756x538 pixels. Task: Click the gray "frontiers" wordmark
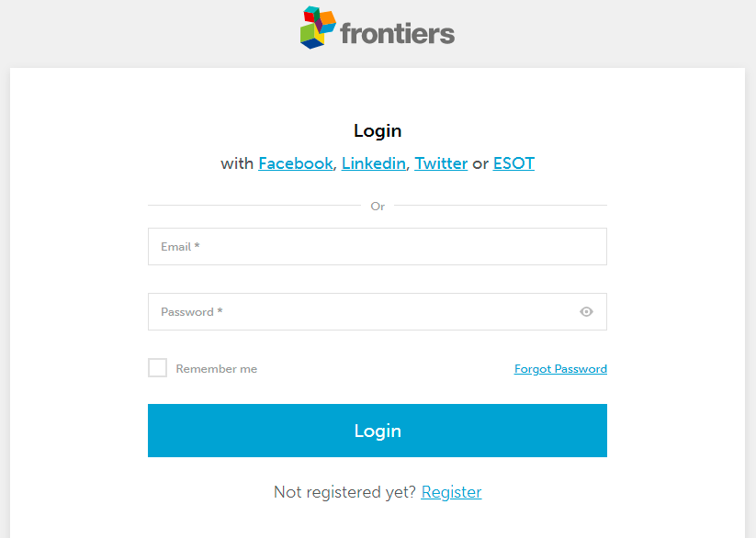coord(397,34)
